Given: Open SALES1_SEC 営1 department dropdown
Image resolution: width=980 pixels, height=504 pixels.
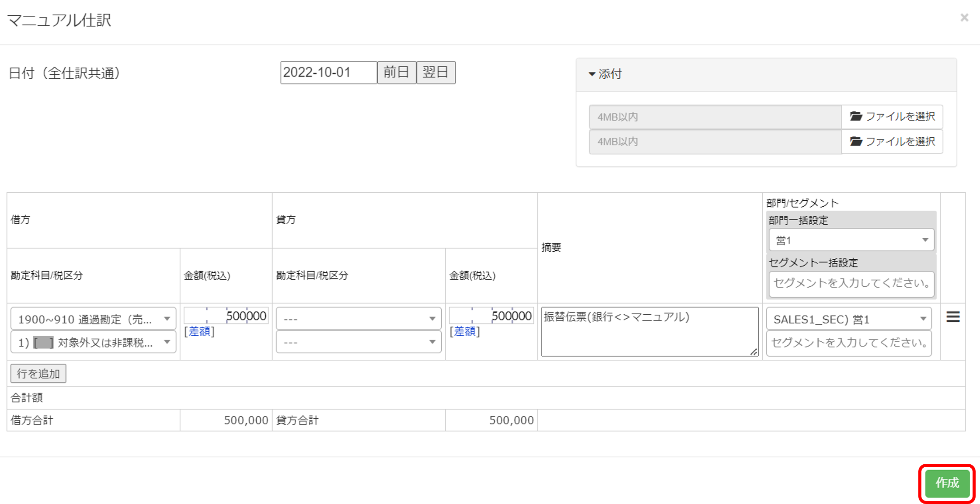Looking at the screenshot, I should coord(849,319).
